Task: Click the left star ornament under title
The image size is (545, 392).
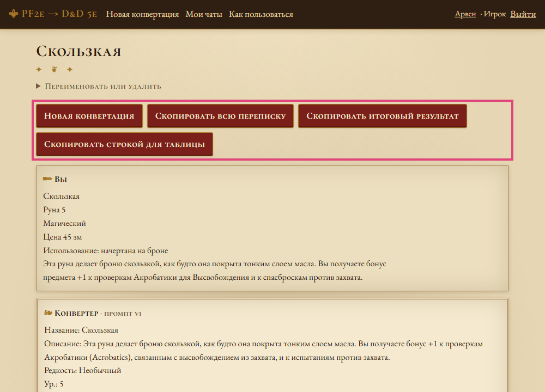Action: [39, 70]
